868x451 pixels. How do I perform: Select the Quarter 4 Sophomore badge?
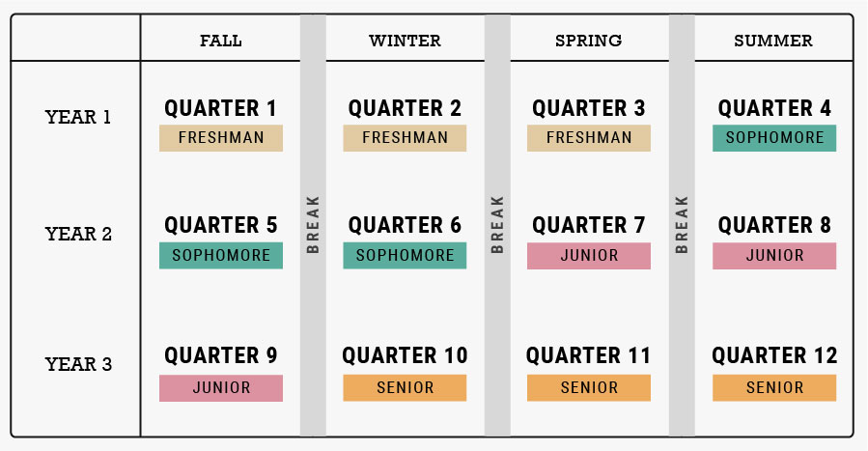pyautogui.click(x=774, y=138)
